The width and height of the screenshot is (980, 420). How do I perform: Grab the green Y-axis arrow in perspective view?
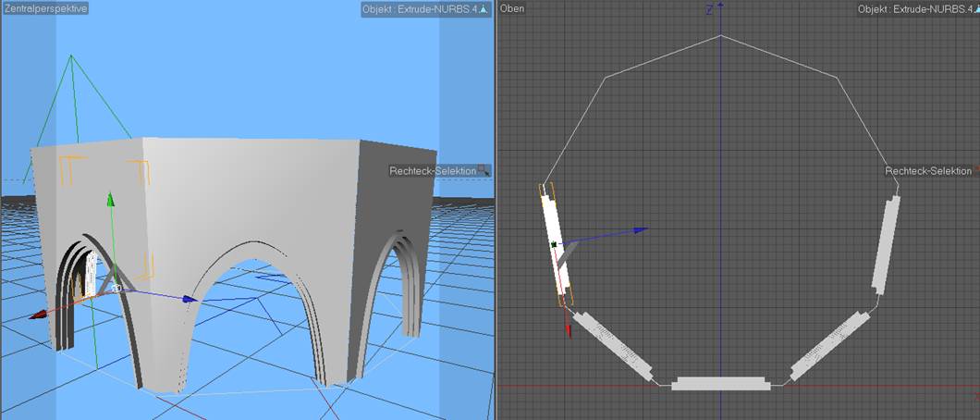[111, 200]
